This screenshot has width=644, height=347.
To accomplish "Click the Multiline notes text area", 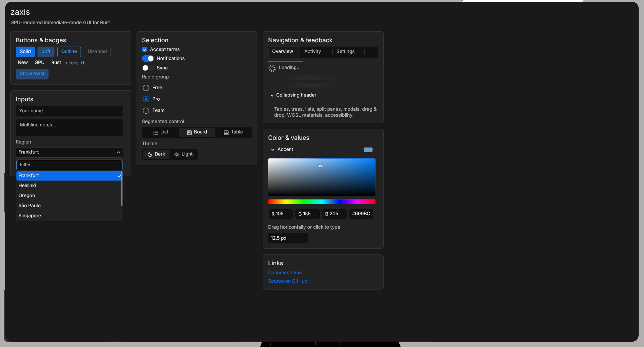I will click(69, 128).
